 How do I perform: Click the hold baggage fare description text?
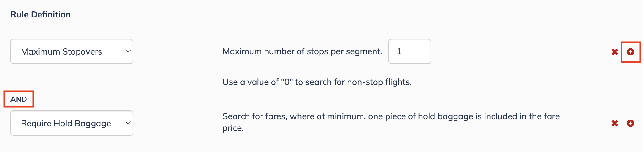tap(391, 122)
